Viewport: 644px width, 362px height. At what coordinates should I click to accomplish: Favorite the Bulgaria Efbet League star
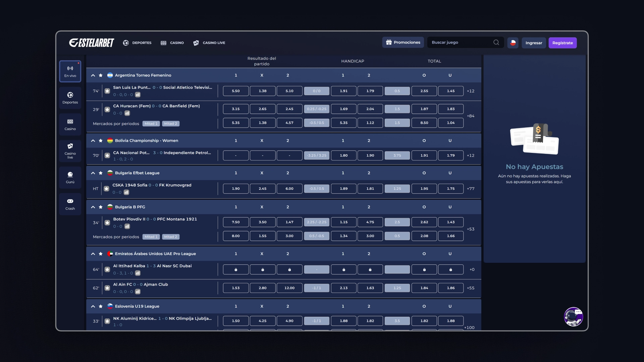(x=101, y=173)
